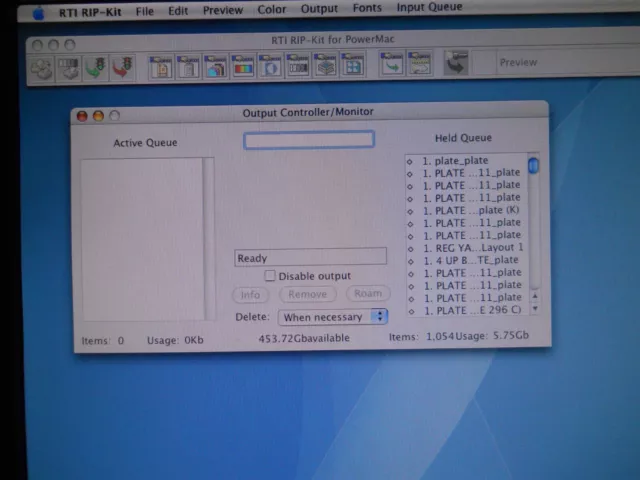Image resolution: width=640 pixels, height=480 pixels.
Task: Open the Preview menu
Action: [223, 10]
